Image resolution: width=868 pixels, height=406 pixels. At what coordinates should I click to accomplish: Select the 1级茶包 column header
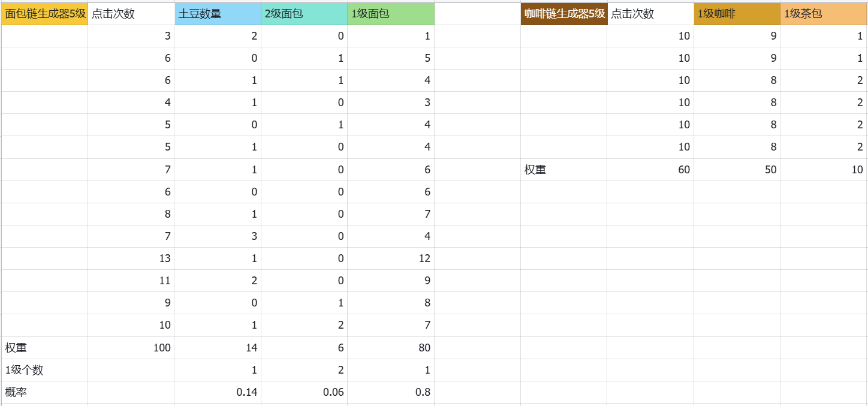(824, 14)
